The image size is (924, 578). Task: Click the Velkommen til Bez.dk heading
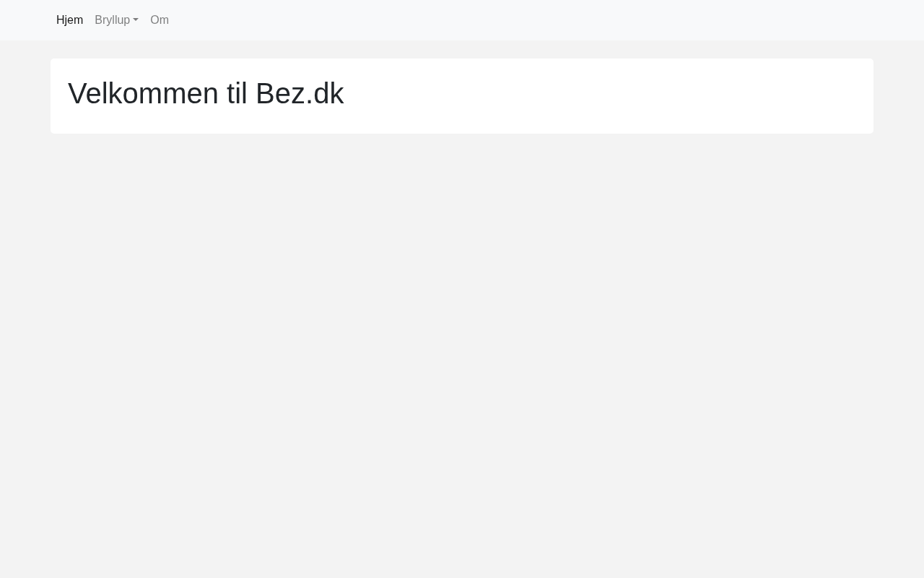[x=206, y=94]
